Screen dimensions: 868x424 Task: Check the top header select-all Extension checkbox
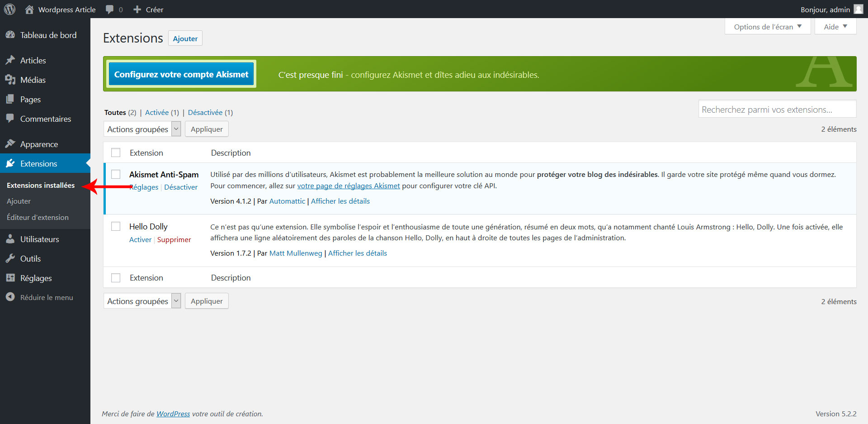pyautogui.click(x=116, y=152)
